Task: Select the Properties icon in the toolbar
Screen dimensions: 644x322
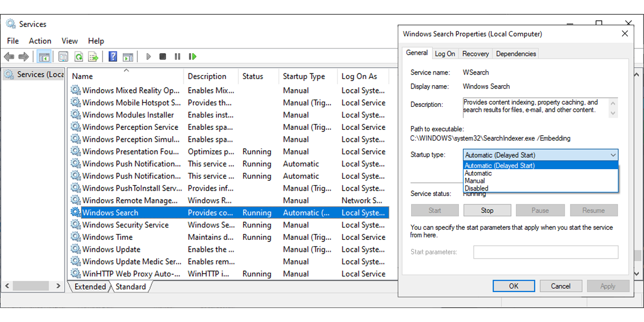Action: click(64, 56)
